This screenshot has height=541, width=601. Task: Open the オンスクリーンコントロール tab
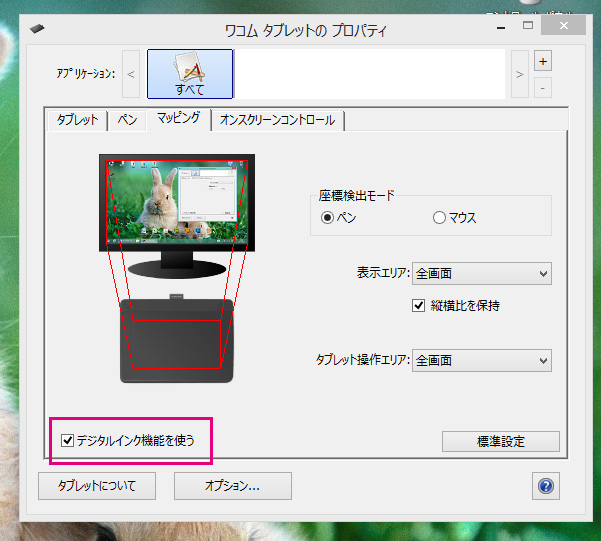point(278,120)
